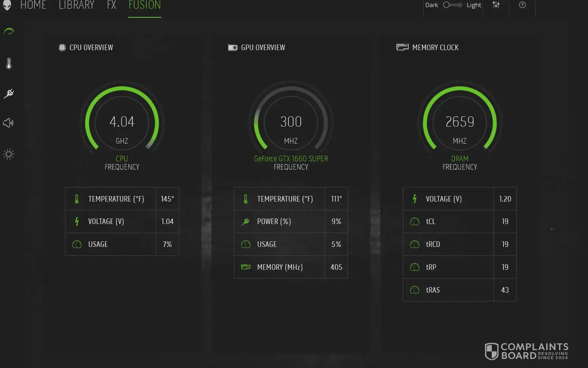588x368 pixels.
Task: Click the Alienware head logo
Action: click(x=7, y=5)
